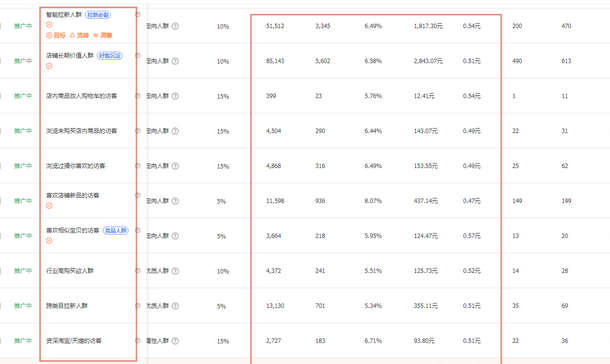Click help icon in the 行业高购买欲人群 row
Screen dimensions: 610x364
(x=175, y=271)
